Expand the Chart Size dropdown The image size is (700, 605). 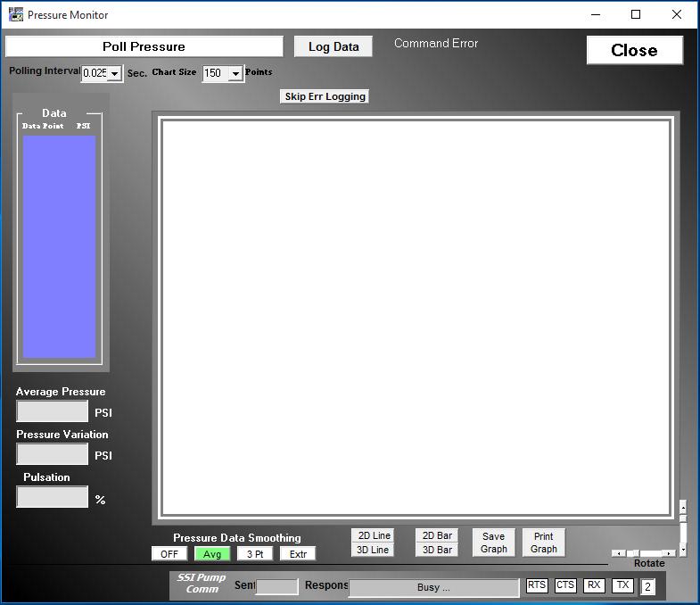pyautogui.click(x=235, y=73)
